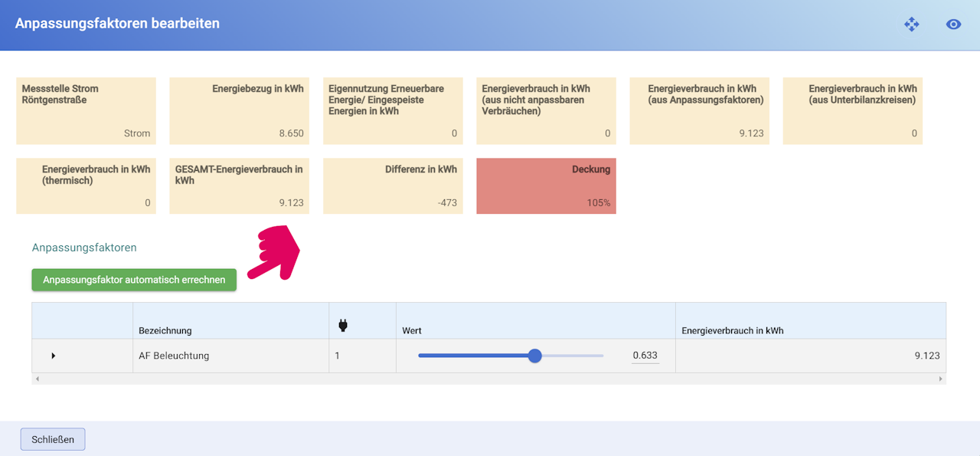Image resolution: width=980 pixels, height=456 pixels.
Task: Click the table scrollbar left arrow
Action: click(x=37, y=379)
